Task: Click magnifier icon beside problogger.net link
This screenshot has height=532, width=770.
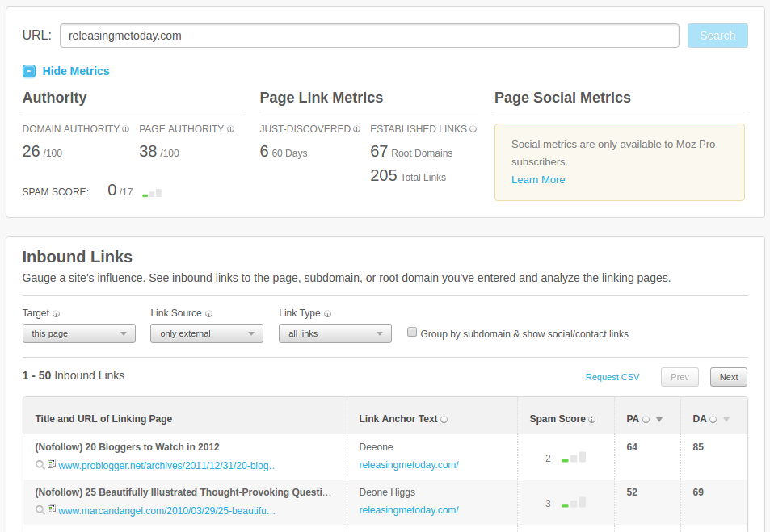Action: click(40, 465)
